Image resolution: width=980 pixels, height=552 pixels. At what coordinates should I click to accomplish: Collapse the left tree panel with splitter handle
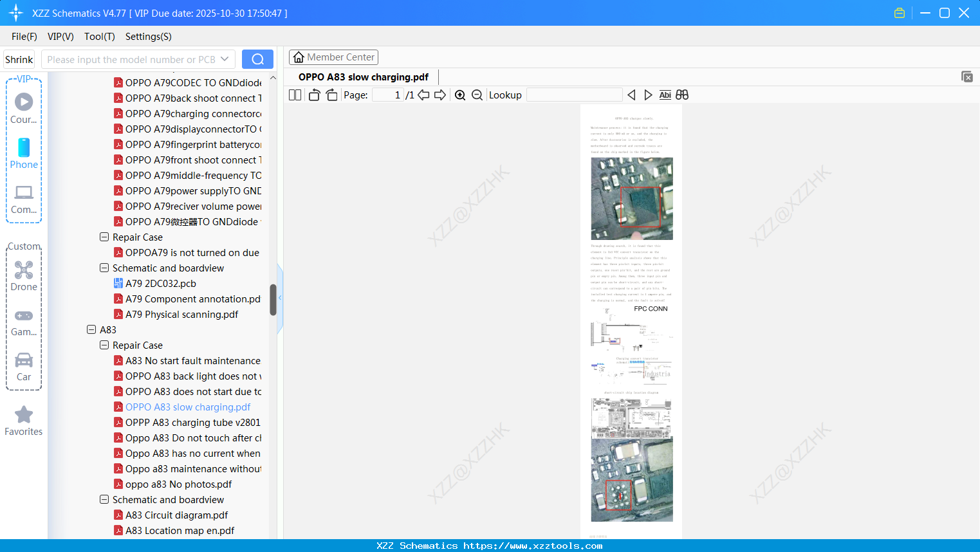tap(280, 298)
